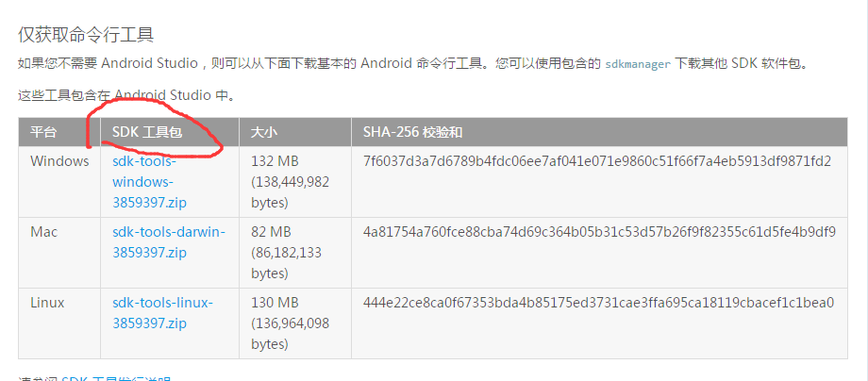Download sdk-tools-windows-3859397.zip
The image size is (868, 381).
click(x=149, y=182)
